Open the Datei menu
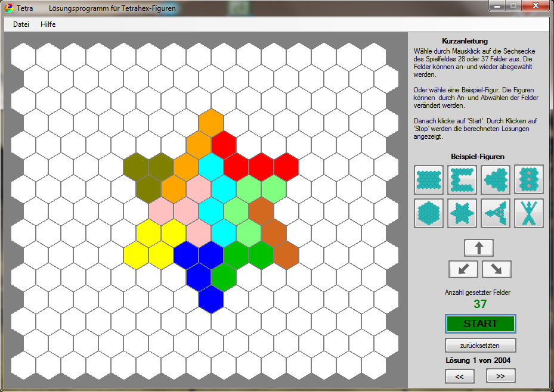The width and height of the screenshot is (554, 392). pos(21,24)
